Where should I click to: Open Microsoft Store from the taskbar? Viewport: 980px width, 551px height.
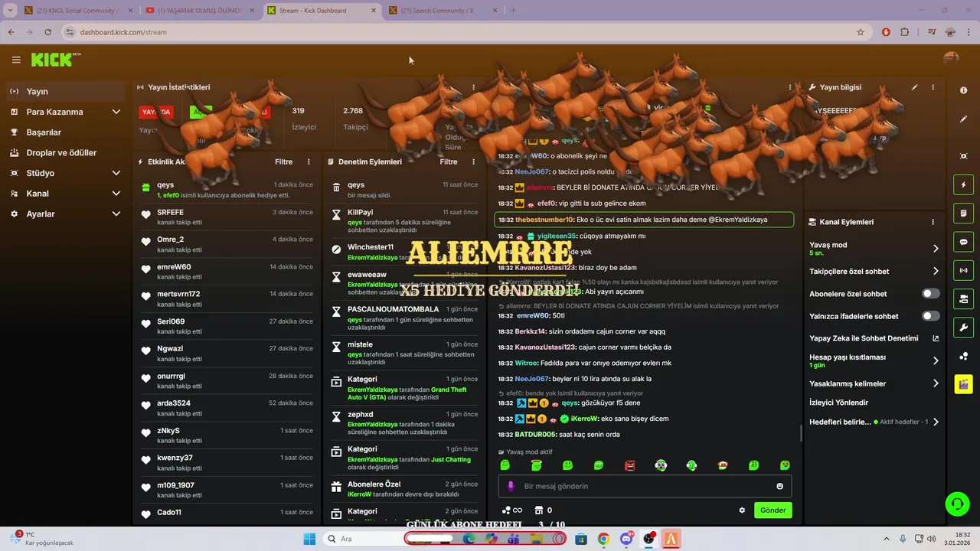click(x=581, y=539)
